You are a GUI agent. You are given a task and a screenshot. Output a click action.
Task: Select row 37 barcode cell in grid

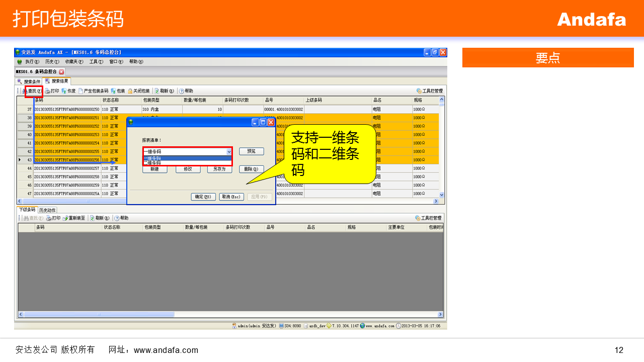67,109
